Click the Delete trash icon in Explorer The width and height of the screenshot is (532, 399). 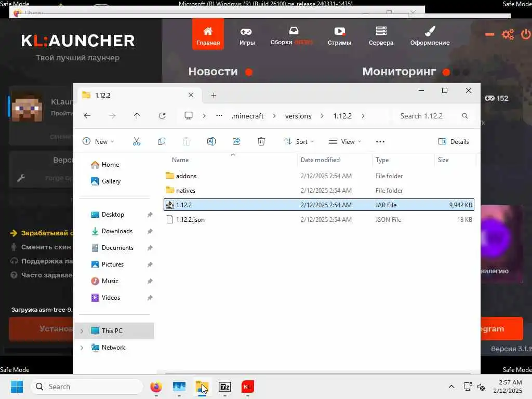coord(261,141)
